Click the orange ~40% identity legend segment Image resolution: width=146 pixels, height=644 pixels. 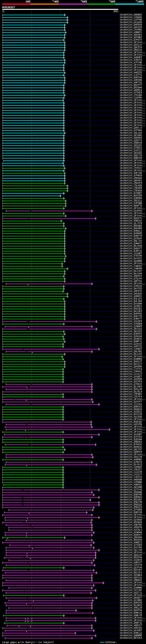coord(45,4)
